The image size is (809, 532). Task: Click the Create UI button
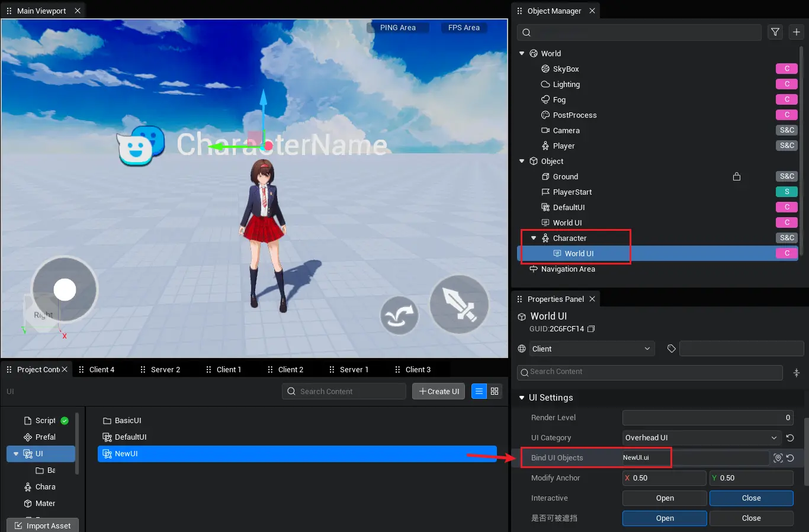439,392
